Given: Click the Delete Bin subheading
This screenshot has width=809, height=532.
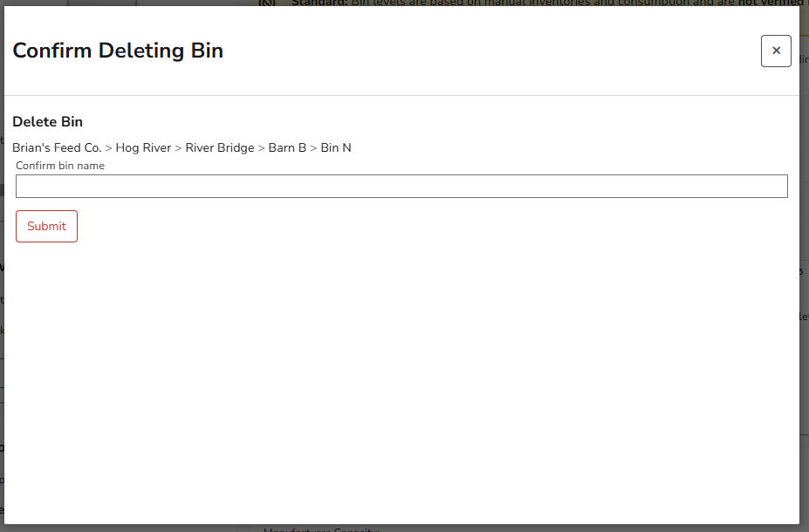Looking at the screenshot, I should 47,121.
